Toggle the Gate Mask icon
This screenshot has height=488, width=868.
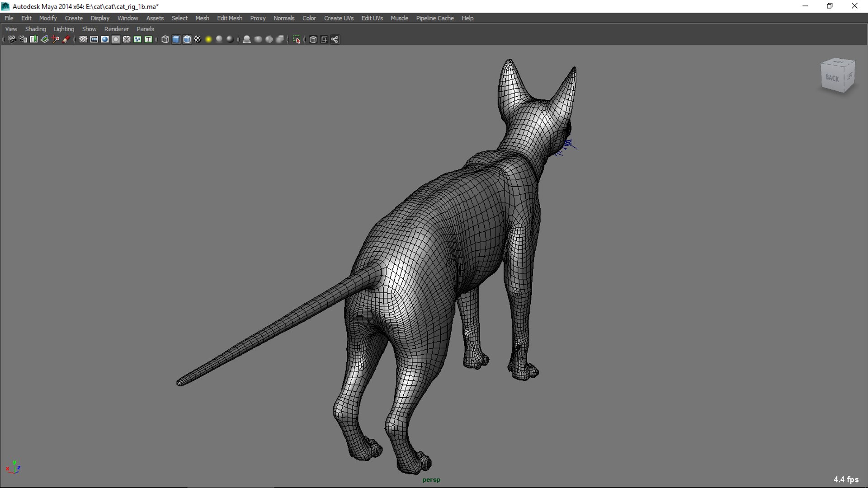116,39
